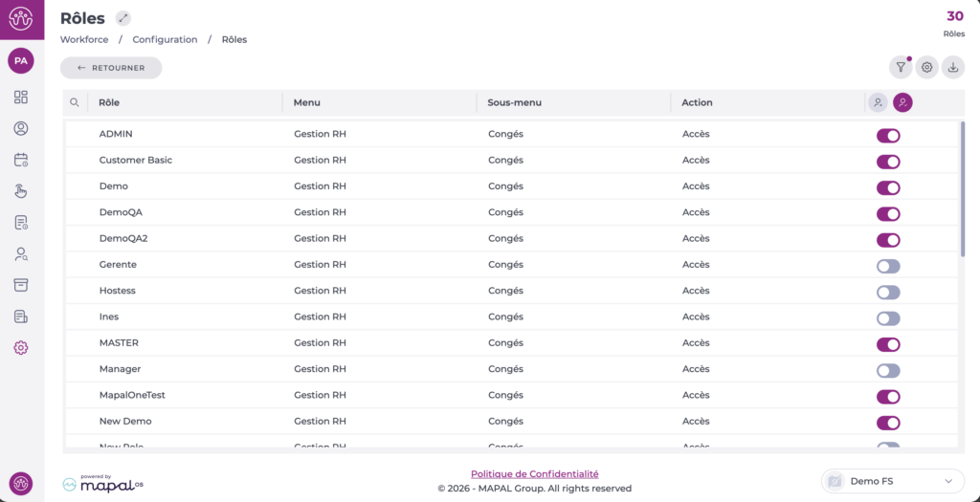Open the PA user avatar menu

[21, 60]
